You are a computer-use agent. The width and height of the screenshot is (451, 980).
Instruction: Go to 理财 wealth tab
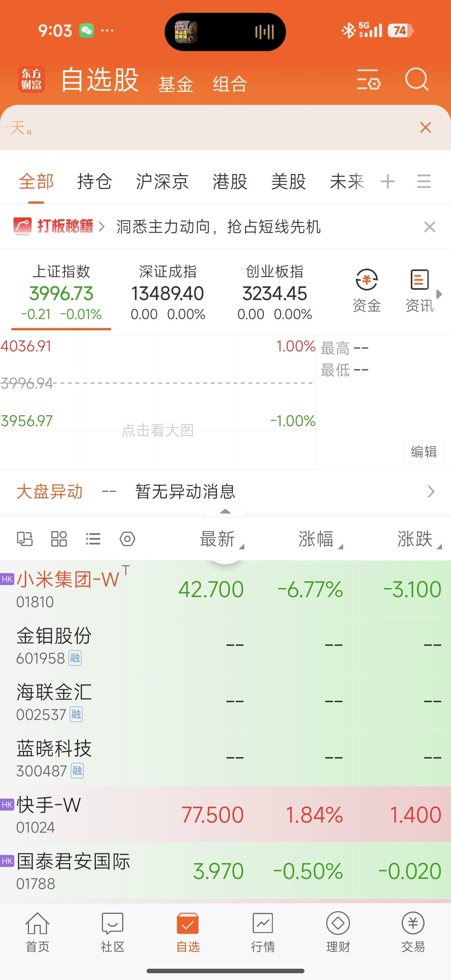[x=338, y=932]
